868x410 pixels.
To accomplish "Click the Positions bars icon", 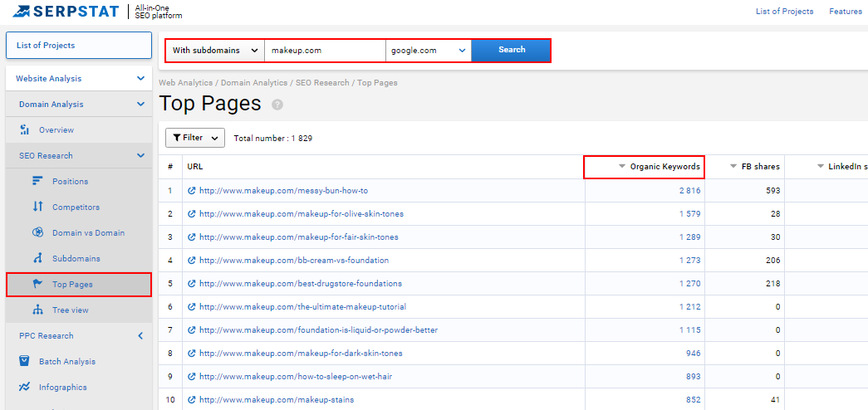I will [37, 181].
